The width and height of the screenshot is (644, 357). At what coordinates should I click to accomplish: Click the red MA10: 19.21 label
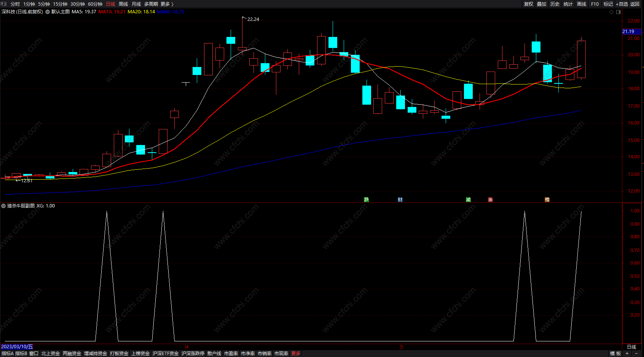(112, 12)
